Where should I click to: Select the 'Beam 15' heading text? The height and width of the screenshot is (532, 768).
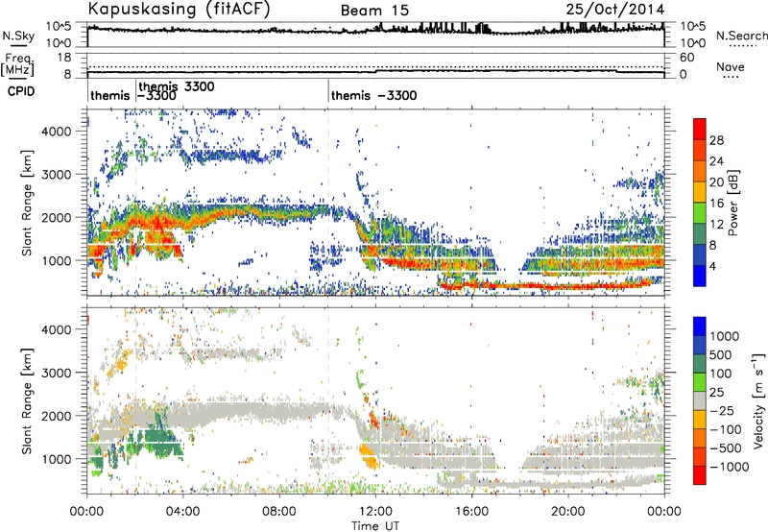click(374, 11)
